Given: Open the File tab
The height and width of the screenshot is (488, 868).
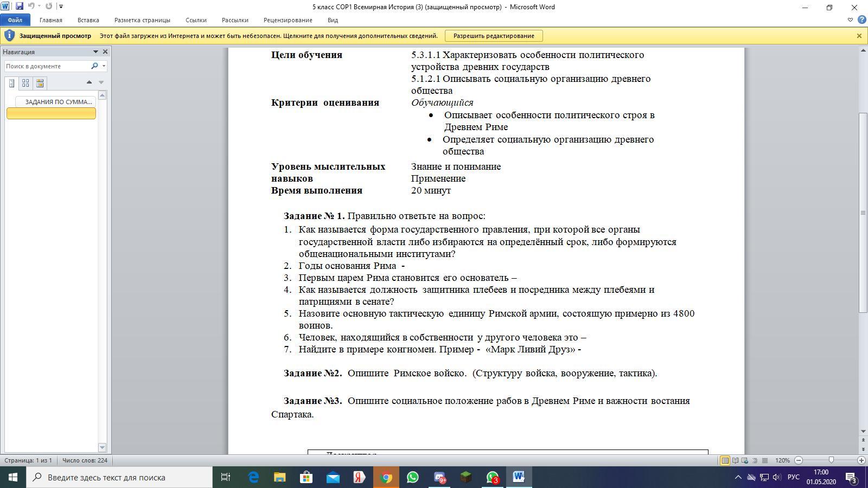Looking at the screenshot, I should click(15, 20).
